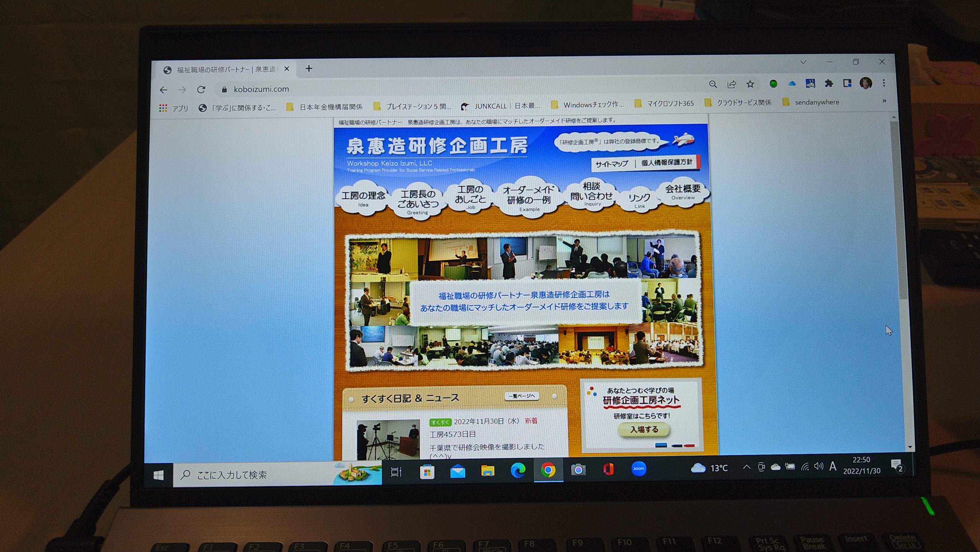Open Zoom from the taskbar
980x552 pixels.
pos(639,468)
